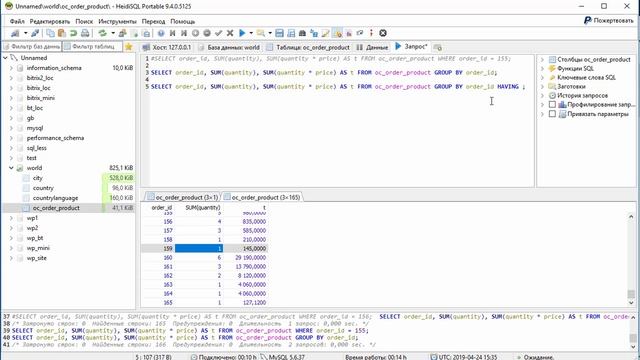The height and width of the screenshot is (360, 640).
Task: Click the new query tab icon
Action: [x=438, y=48]
